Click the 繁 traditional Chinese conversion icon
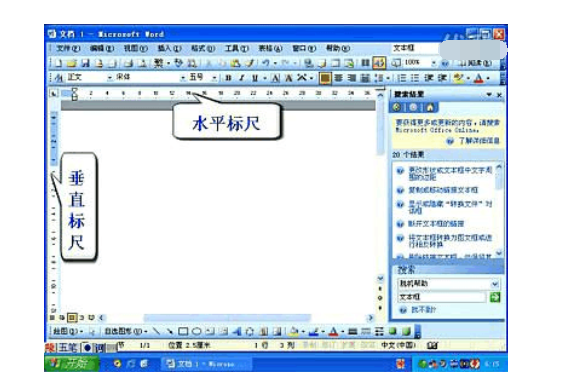 click(x=159, y=63)
